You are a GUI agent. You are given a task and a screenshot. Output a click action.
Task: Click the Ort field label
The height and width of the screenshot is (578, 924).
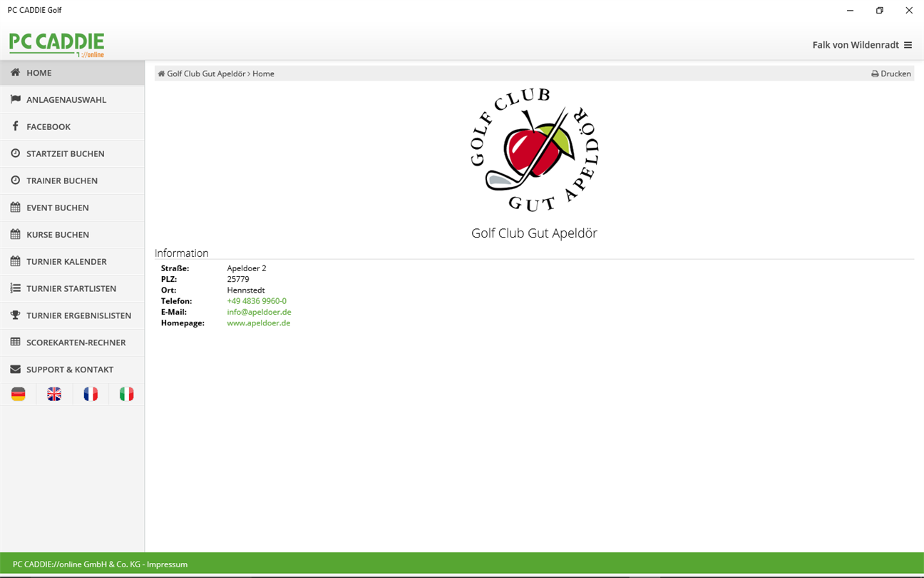tap(169, 290)
